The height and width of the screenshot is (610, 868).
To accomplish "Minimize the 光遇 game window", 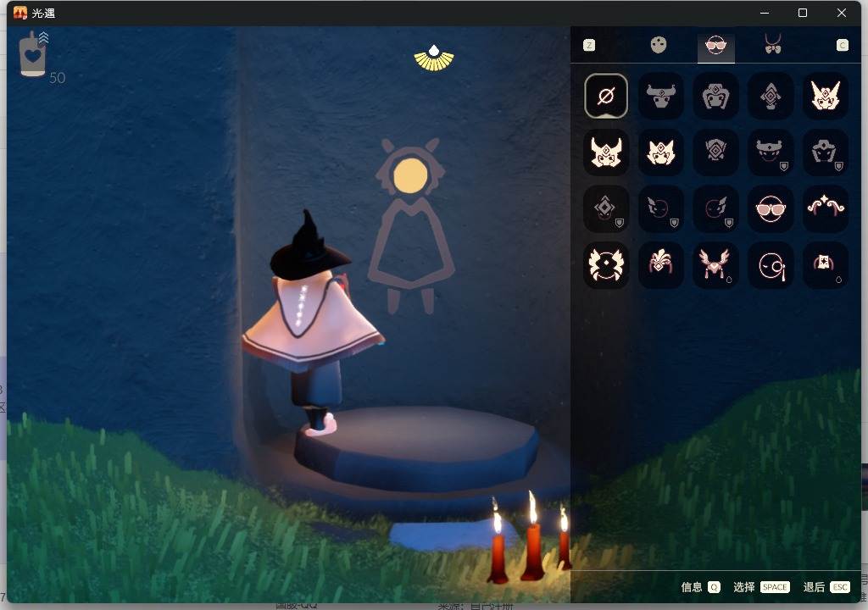I will pyautogui.click(x=765, y=13).
